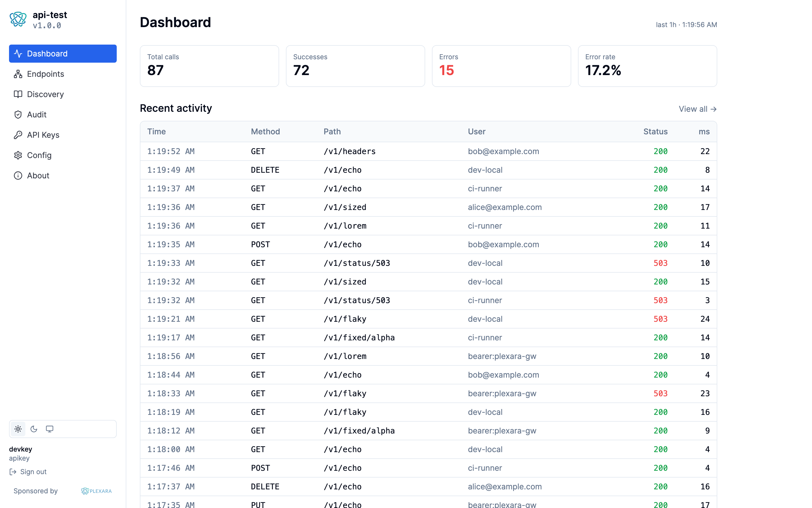Click the Endpoints network icon

coord(18,74)
